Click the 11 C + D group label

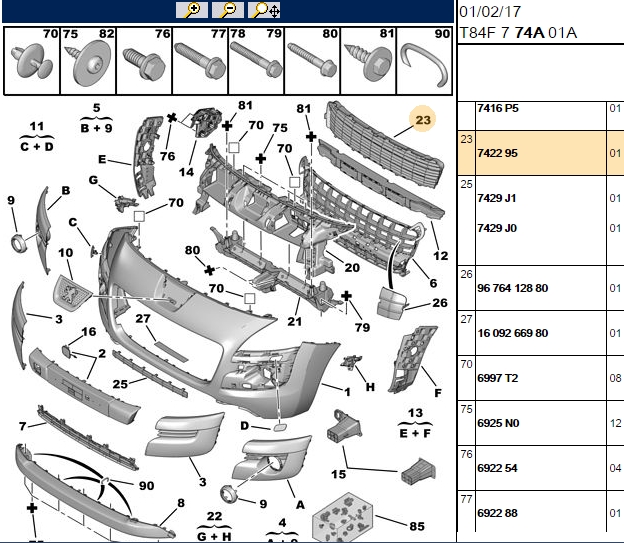coord(37,137)
